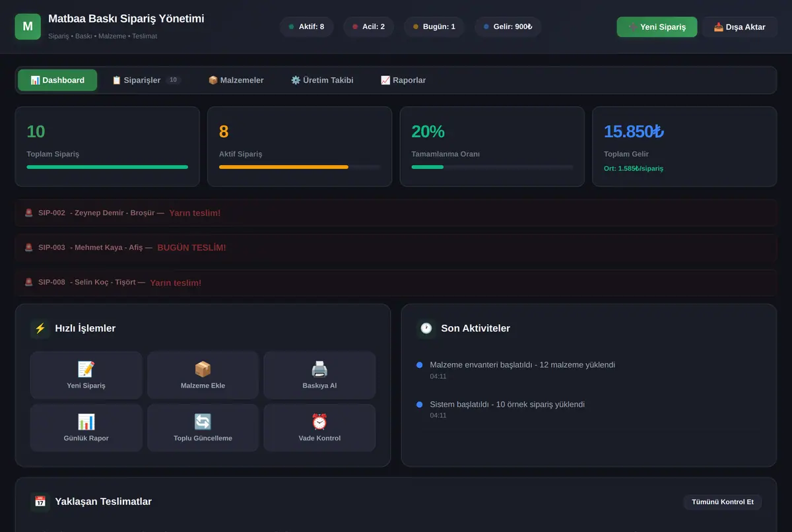The height and width of the screenshot is (532, 792).
Task: Click the Toplam Sipariş progress bar
Action: [x=107, y=167]
